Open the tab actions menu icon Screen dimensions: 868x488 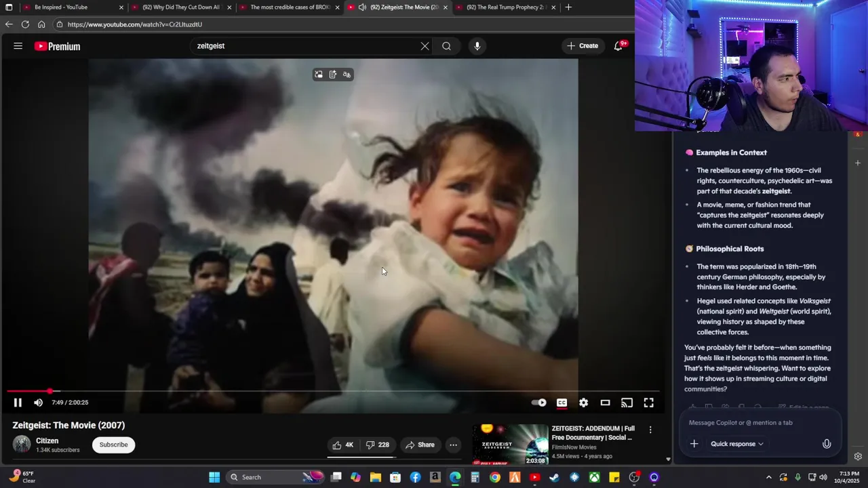[x=9, y=7]
